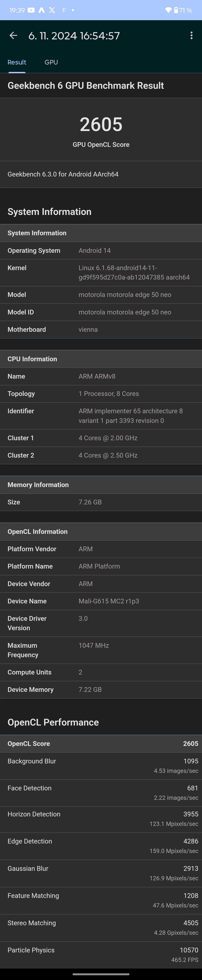This screenshot has width=202, height=980.
Task: Tap the Geekbench 6.3.0 version text
Action: tap(63, 174)
